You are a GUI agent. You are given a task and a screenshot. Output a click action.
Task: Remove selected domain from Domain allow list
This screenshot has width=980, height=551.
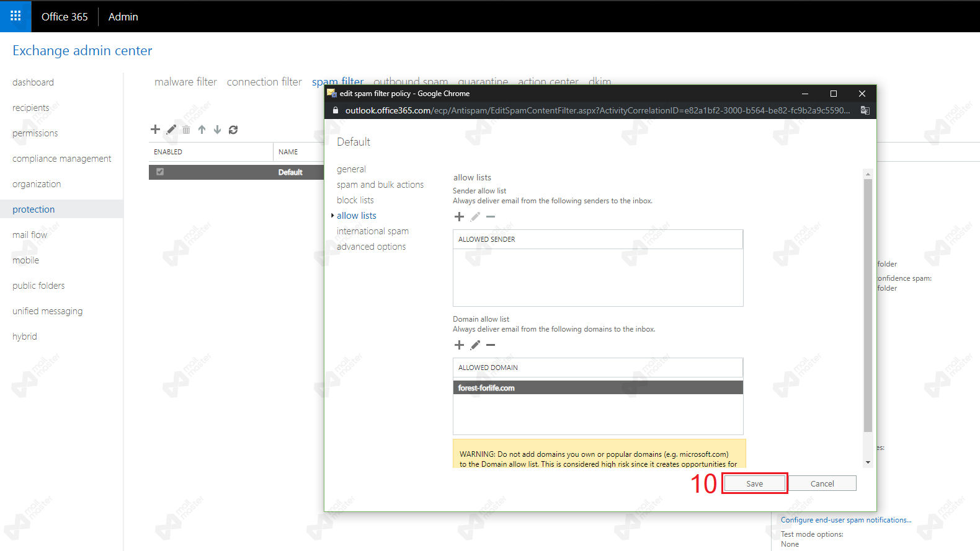(491, 345)
